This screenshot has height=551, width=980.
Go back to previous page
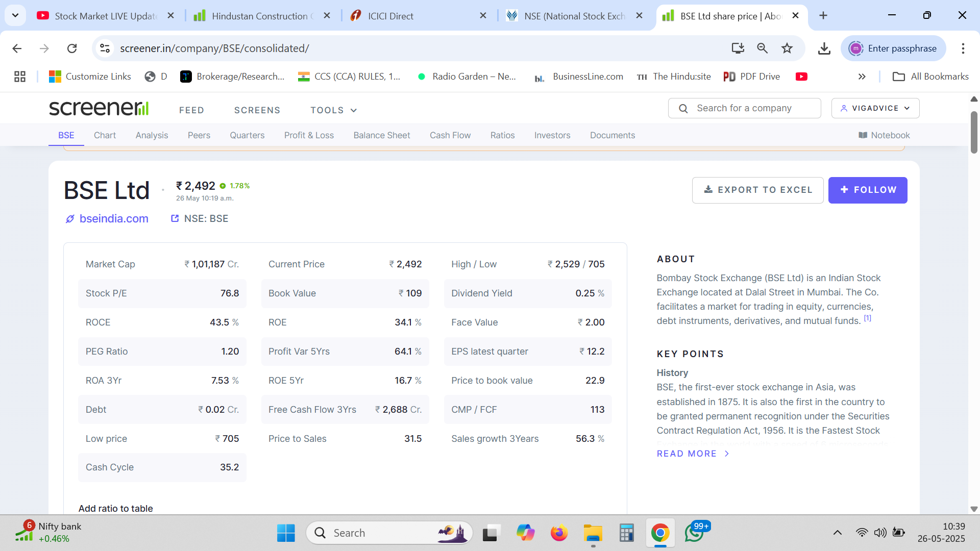(x=17, y=48)
